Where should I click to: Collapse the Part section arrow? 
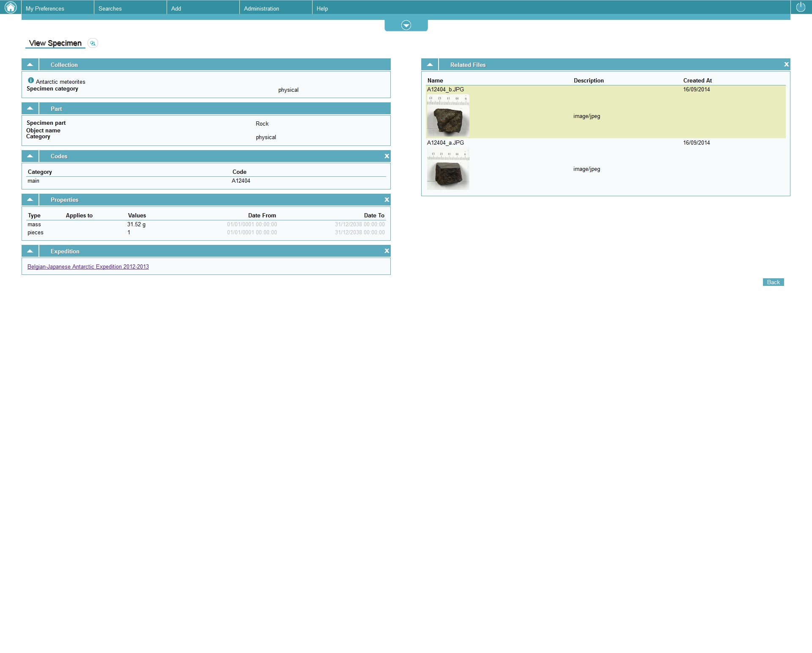(30, 108)
